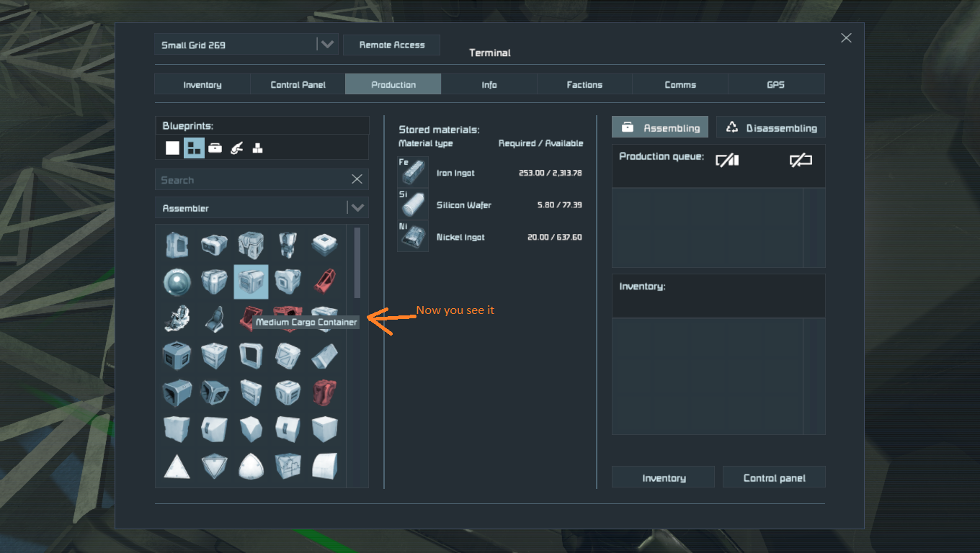980x553 pixels.
Task: Click the Stored materials heading
Action: 439,130
